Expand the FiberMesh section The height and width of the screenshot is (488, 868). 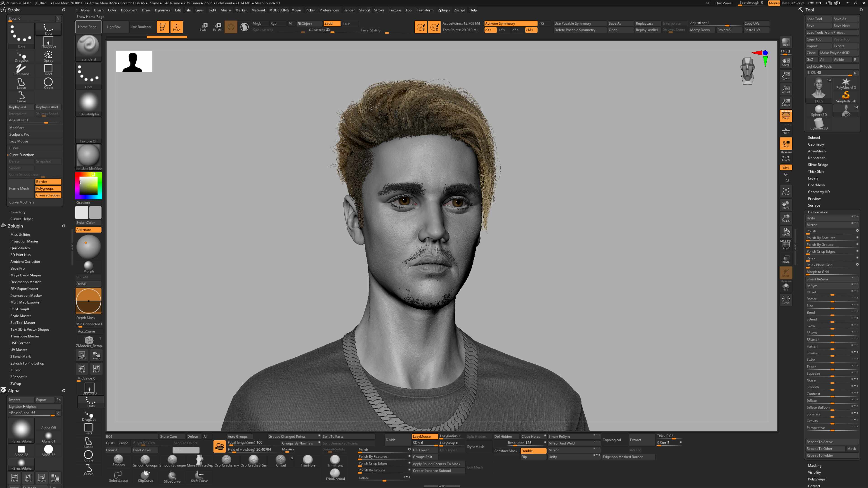point(816,185)
